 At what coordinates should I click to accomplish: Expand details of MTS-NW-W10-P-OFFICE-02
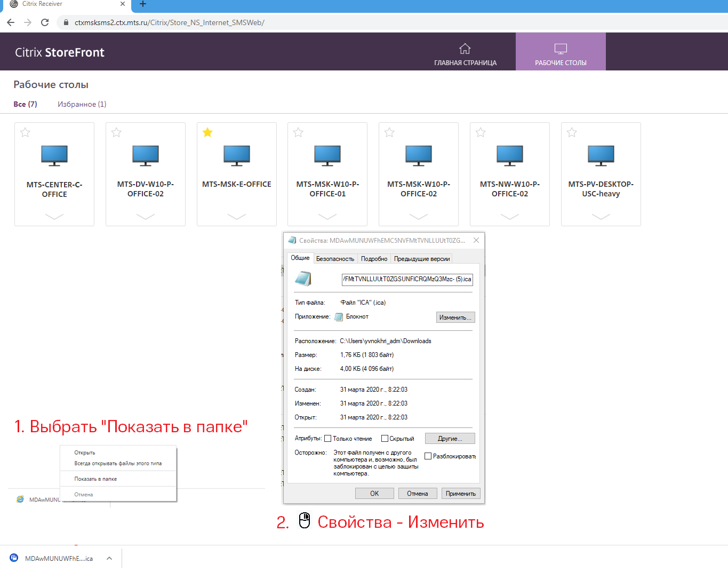(x=510, y=217)
